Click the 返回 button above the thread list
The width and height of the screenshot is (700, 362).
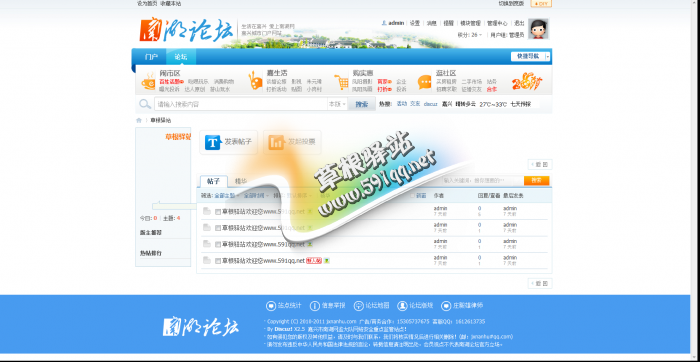tap(540, 164)
